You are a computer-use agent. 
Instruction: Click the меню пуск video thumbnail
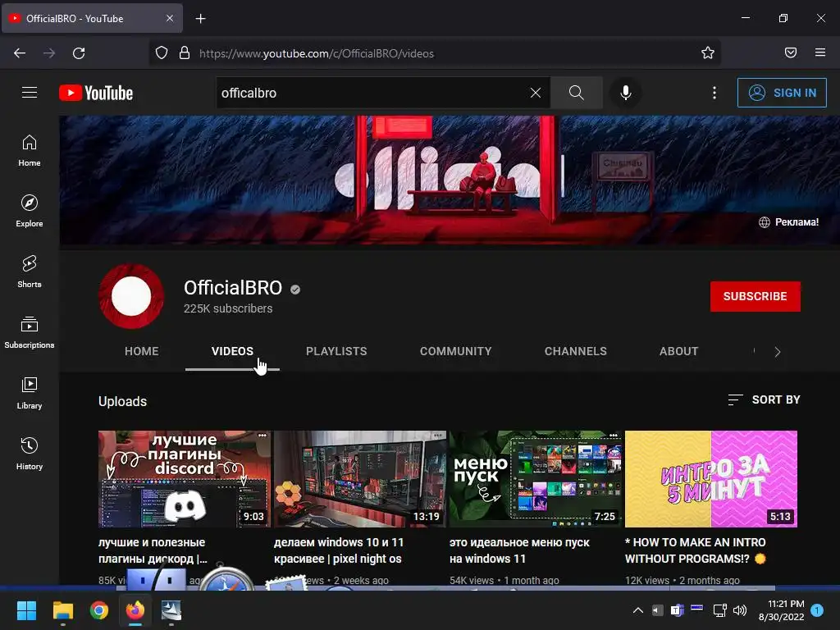pyautogui.click(x=536, y=479)
